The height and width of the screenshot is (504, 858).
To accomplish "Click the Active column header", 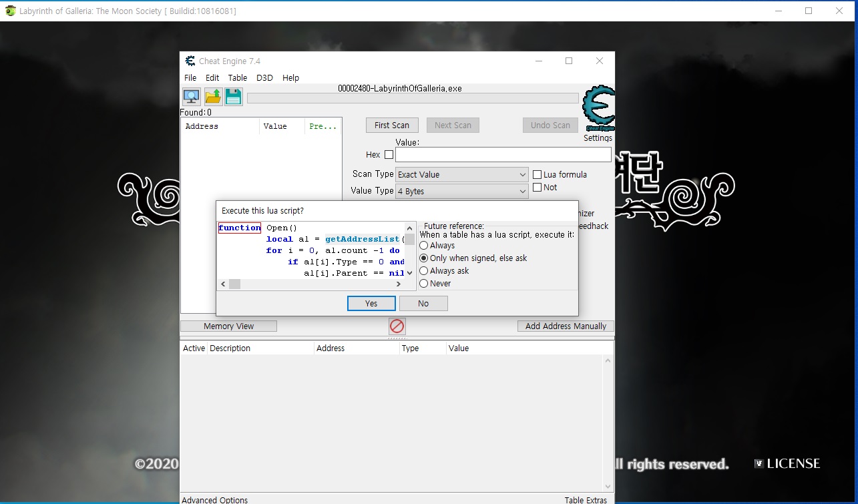I will (194, 348).
